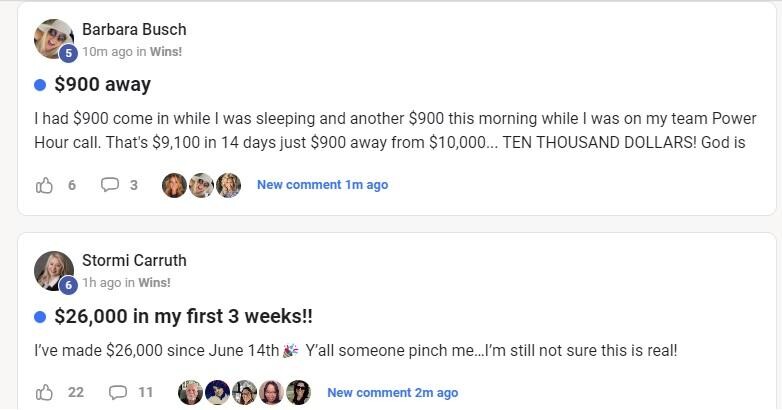Open the Wins! category from Stormi's post

coord(154,283)
